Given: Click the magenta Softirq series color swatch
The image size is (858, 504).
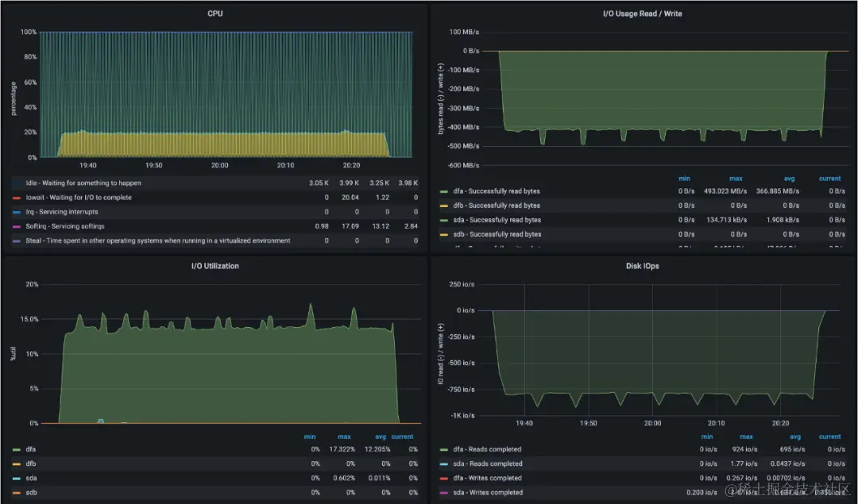Looking at the screenshot, I should [17, 226].
